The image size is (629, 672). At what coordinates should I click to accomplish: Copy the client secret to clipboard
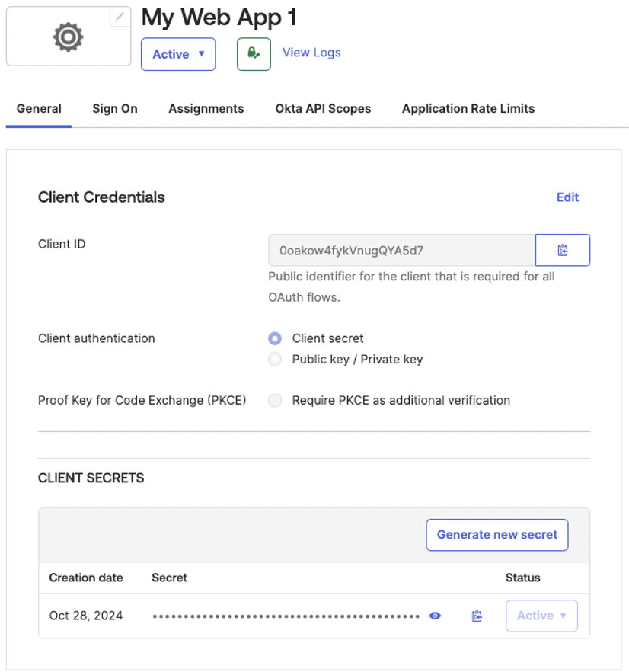pos(477,616)
